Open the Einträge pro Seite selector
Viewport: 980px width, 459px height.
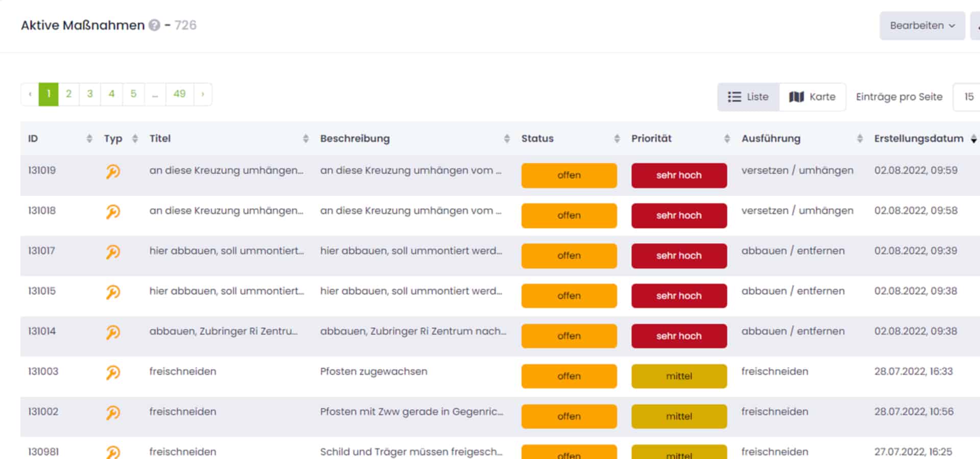pos(968,97)
